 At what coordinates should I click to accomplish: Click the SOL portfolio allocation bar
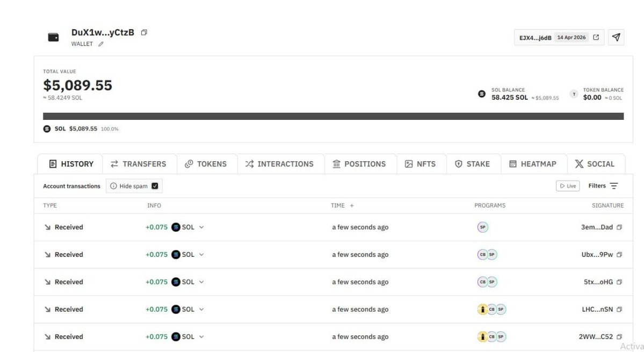click(333, 116)
